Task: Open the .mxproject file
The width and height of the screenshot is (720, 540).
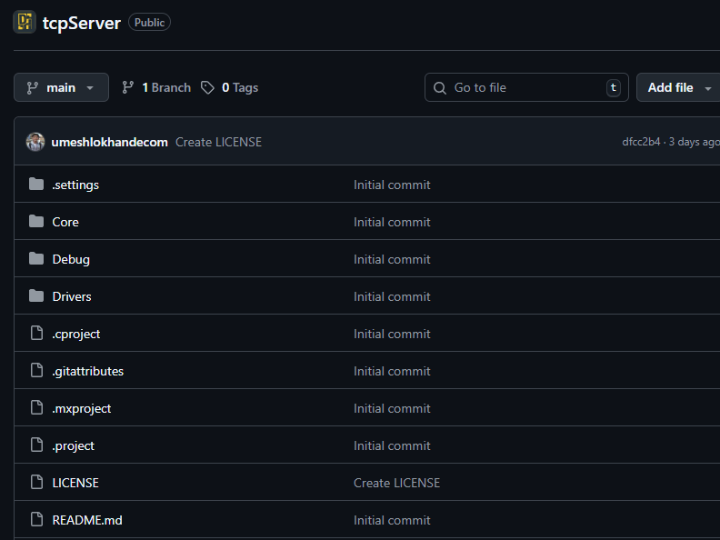Action: pos(82,408)
